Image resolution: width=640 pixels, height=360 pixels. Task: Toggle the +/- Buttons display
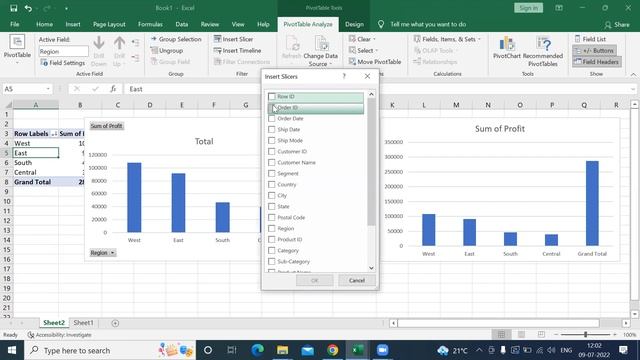(x=594, y=51)
